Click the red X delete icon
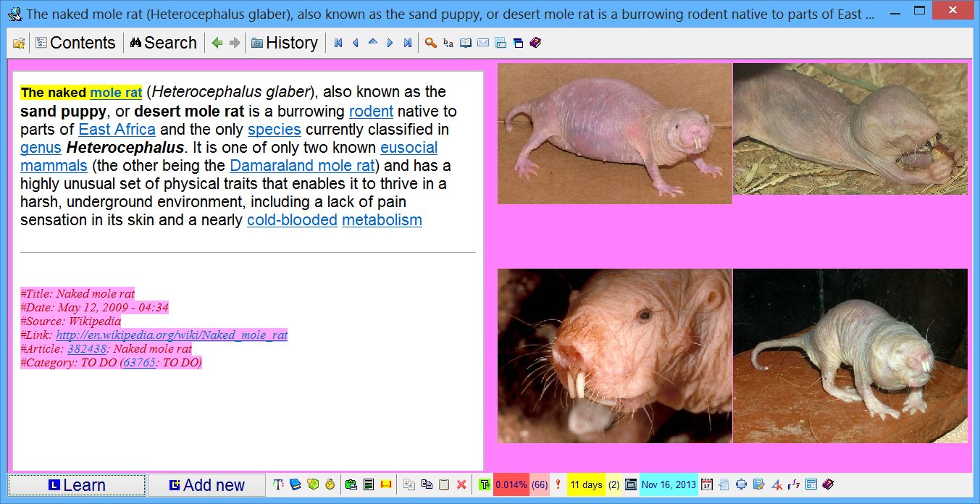This screenshot has height=504, width=980. pyautogui.click(x=461, y=484)
